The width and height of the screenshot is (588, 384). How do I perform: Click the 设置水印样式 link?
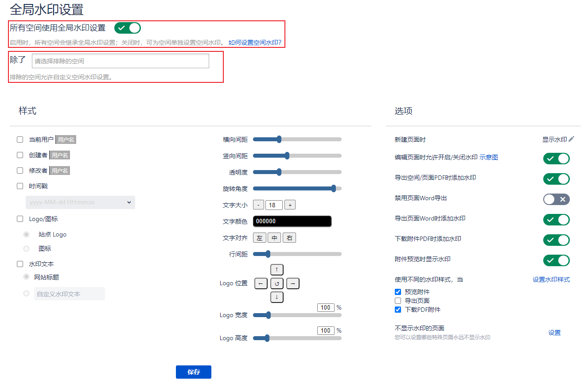coord(551,279)
